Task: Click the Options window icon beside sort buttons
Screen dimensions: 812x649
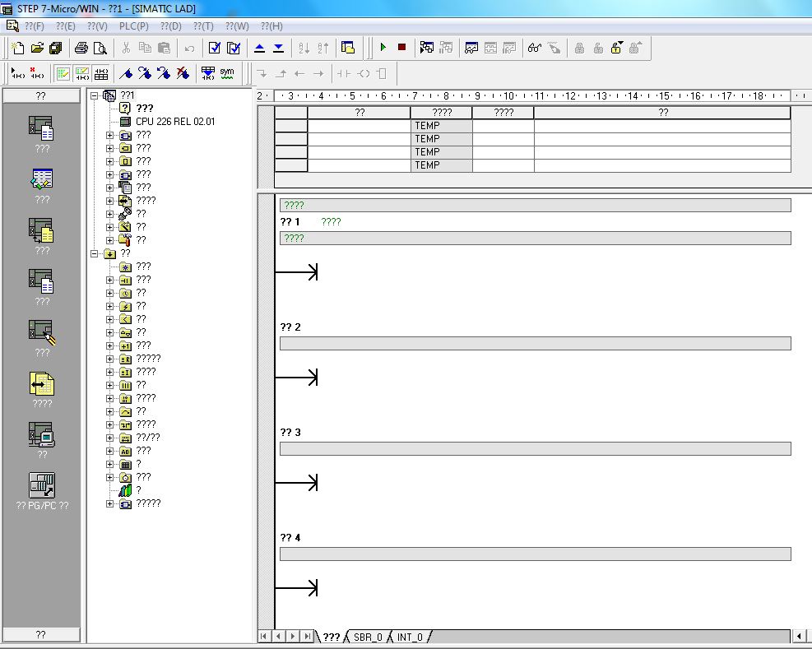Action: 348,49
